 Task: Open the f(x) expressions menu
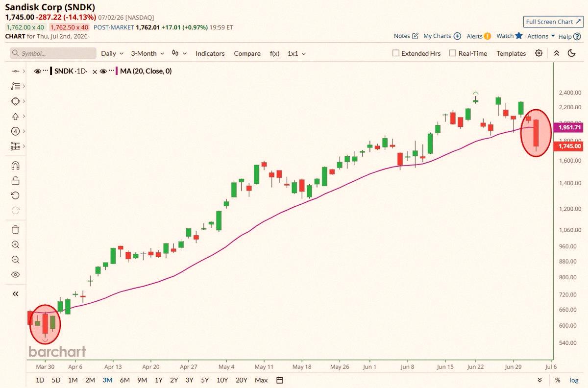(x=274, y=53)
